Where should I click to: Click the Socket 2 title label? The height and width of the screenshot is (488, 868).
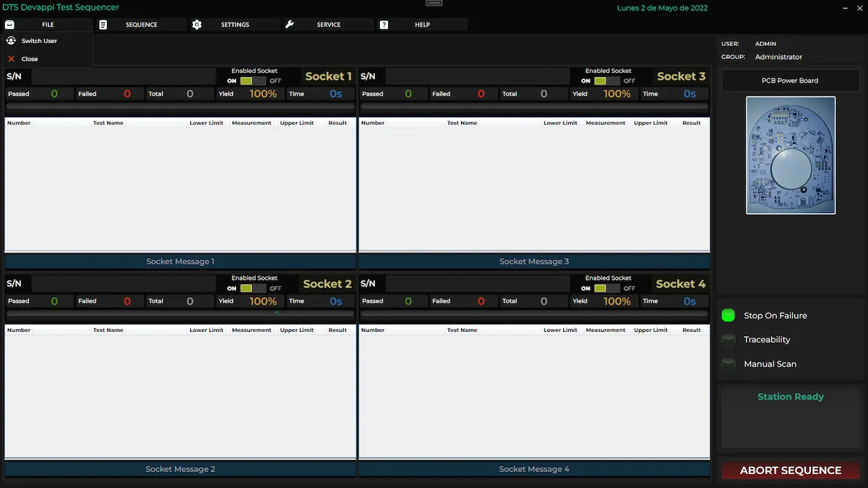tap(327, 284)
